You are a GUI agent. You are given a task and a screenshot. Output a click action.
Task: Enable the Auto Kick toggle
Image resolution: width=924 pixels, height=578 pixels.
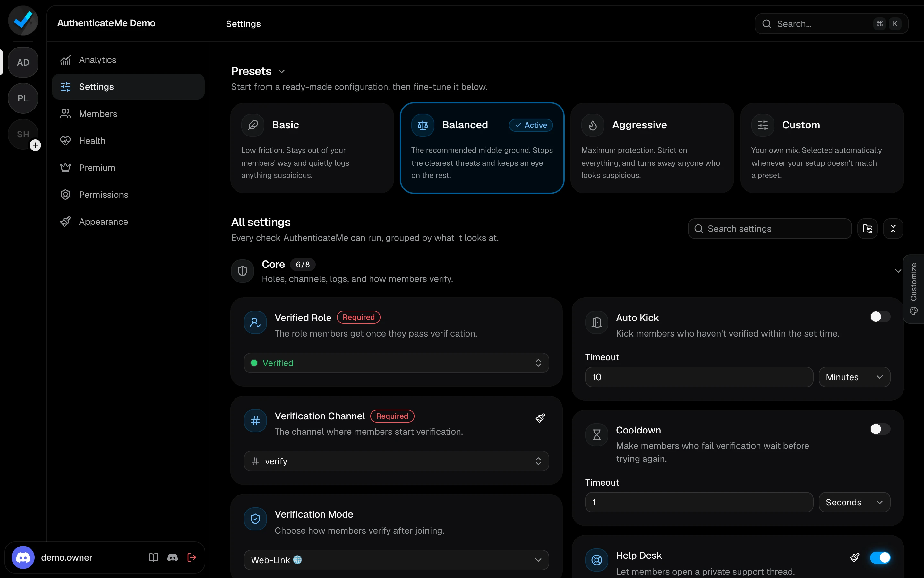pyautogui.click(x=880, y=317)
